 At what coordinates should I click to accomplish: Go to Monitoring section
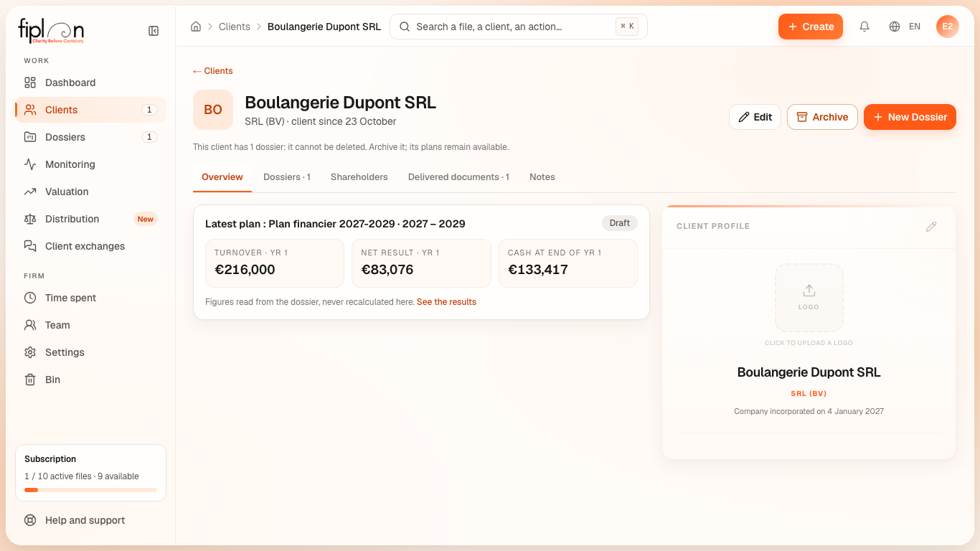pos(90,164)
